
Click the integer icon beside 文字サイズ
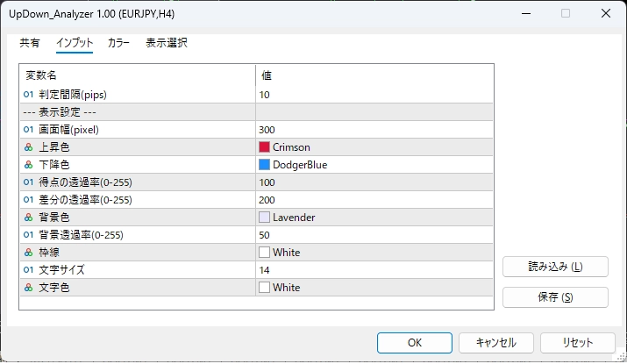tap(29, 270)
